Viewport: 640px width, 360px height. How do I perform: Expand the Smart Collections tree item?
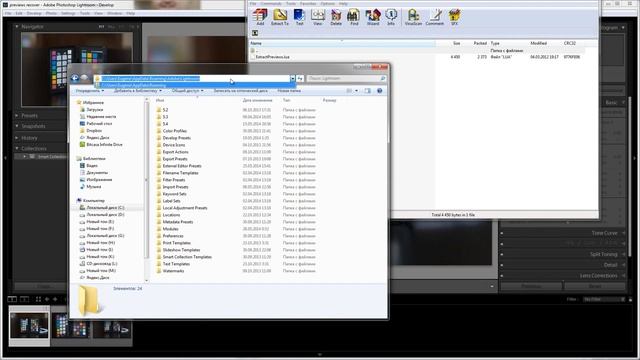pyautogui.click(x=24, y=157)
